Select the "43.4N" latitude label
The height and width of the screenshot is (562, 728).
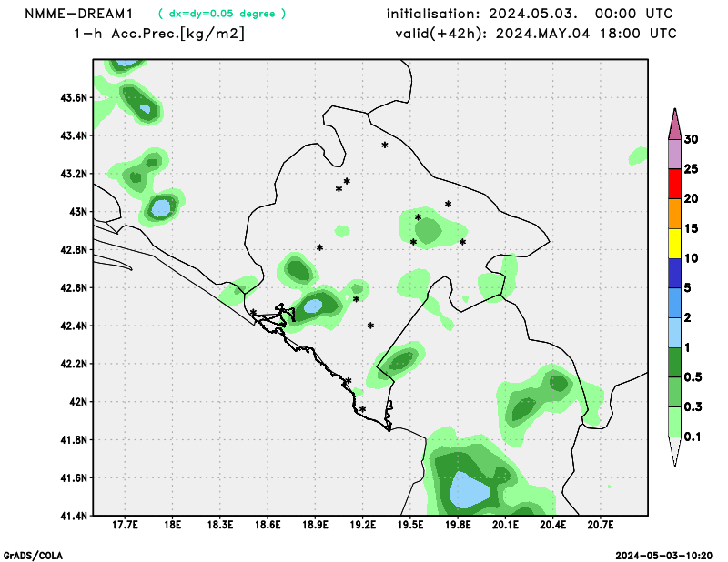[74, 136]
